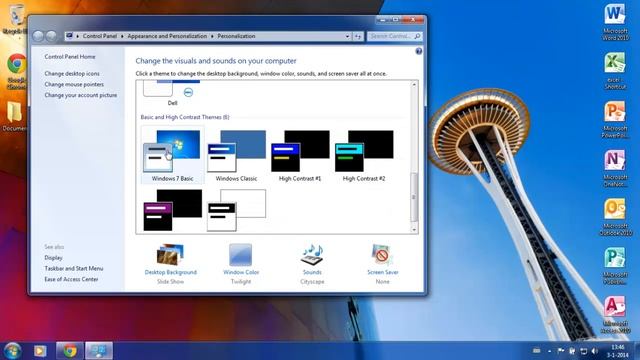Open Sounds settings icon
The width and height of the screenshot is (640, 360).
click(312, 255)
